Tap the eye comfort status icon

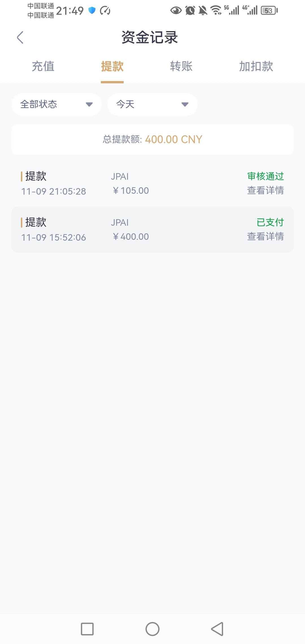176,11
